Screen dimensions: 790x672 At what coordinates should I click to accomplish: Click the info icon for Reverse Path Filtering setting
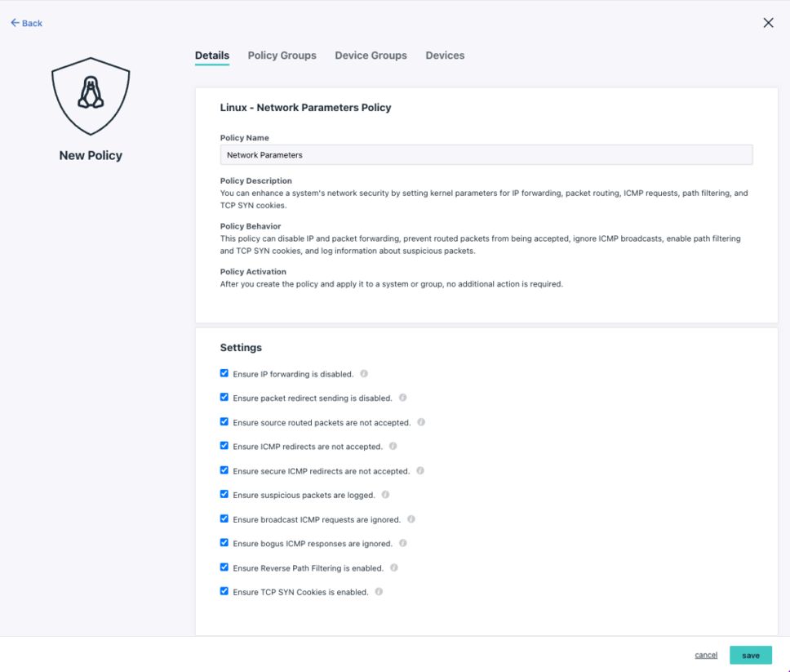click(x=393, y=567)
